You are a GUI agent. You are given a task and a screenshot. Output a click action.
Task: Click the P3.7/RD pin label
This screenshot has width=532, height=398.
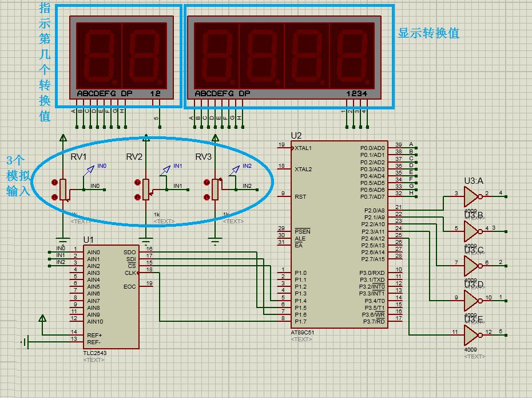374,321
